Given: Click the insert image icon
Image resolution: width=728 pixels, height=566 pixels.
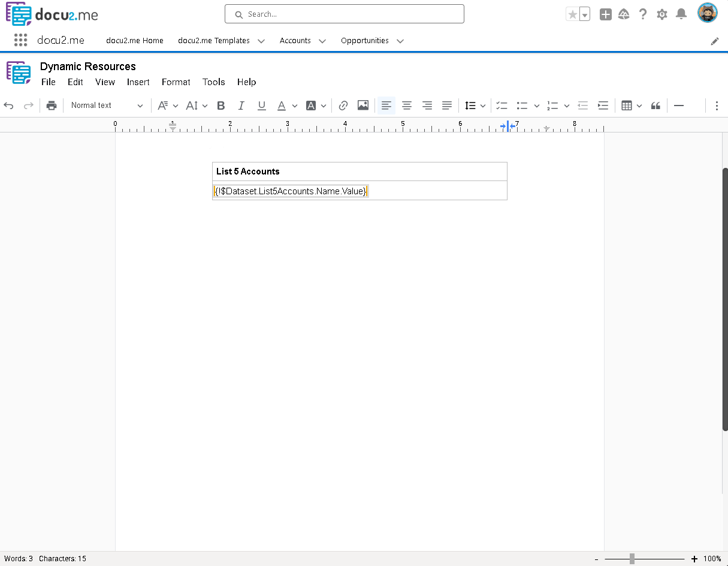Looking at the screenshot, I should pyautogui.click(x=363, y=106).
